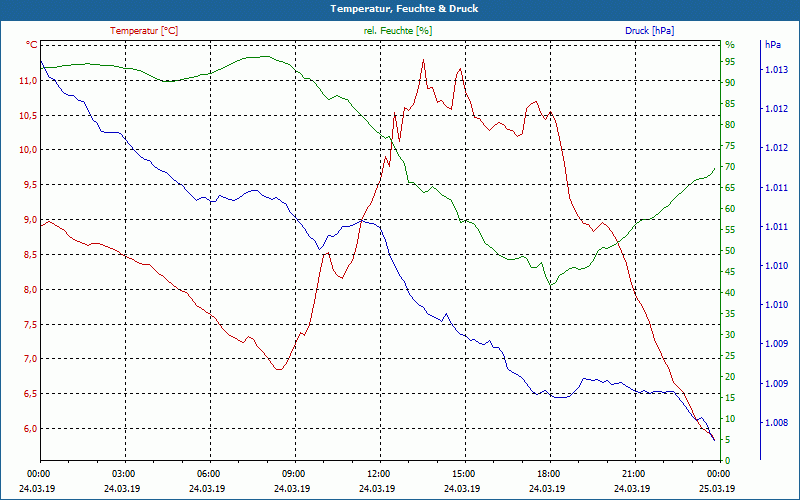
Task: Click the '40' humidity axis value
Action: [x=730, y=293]
